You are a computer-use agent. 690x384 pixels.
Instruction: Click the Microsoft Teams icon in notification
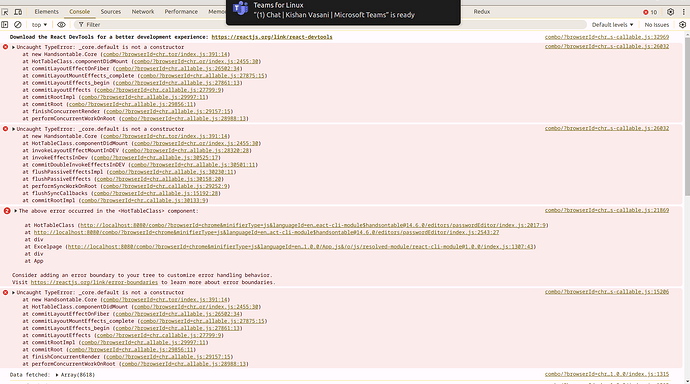point(240,8)
